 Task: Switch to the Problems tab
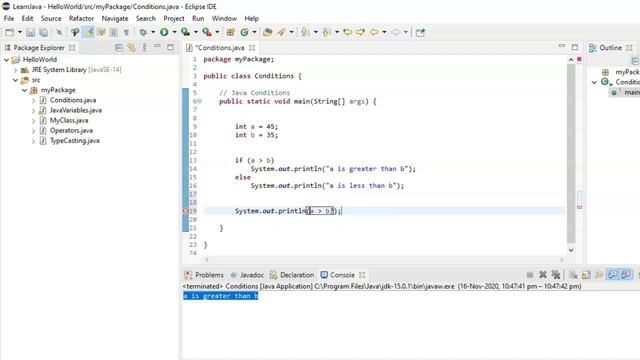coord(204,275)
